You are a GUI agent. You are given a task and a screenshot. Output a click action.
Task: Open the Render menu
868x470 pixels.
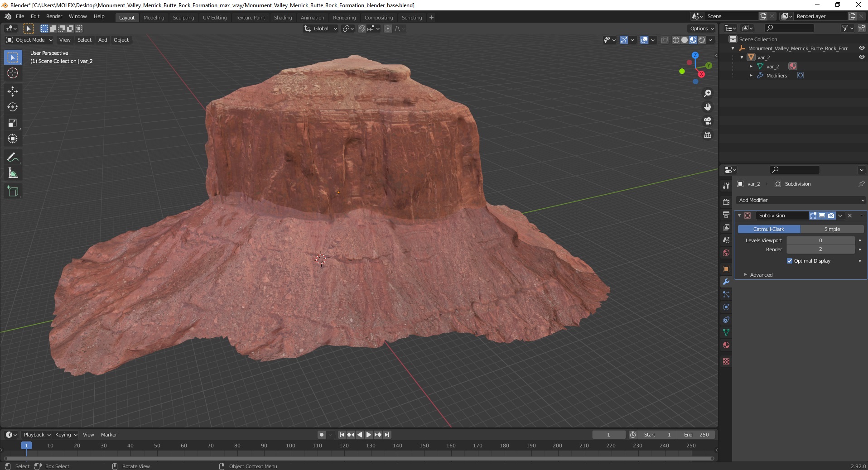pos(54,16)
